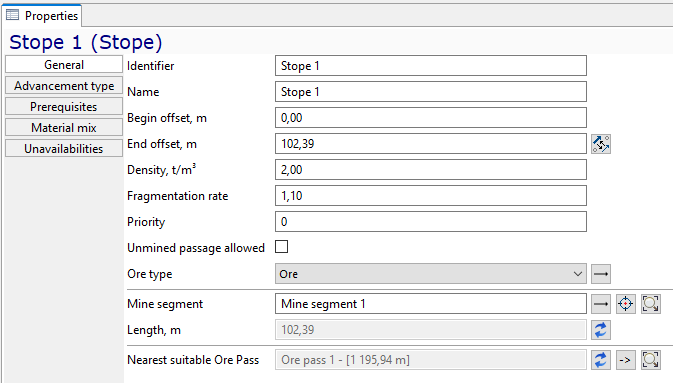Viewport: 674px width, 383px height.
Task: Refresh the Length value
Action: [600, 330]
